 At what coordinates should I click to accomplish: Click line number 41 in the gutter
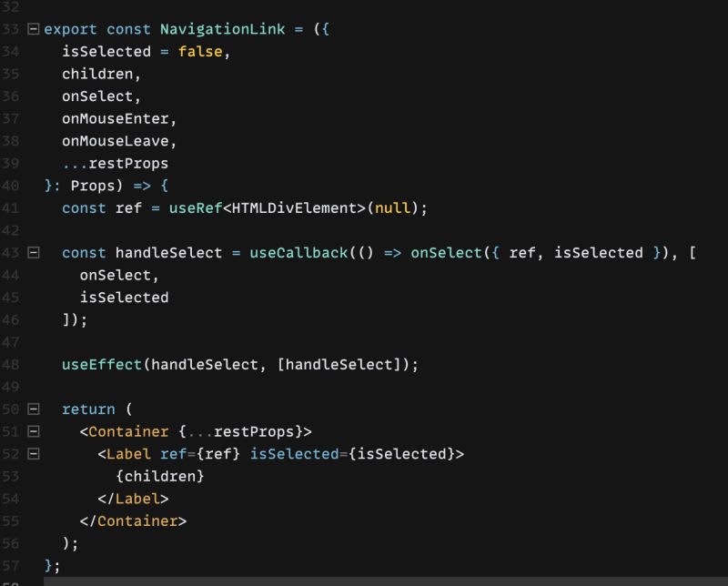pyautogui.click(x=11, y=208)
